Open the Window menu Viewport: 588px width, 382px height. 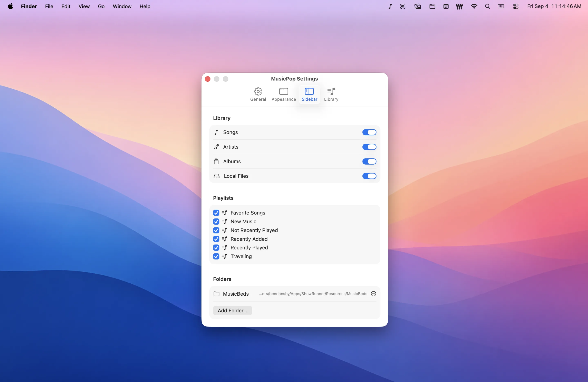[122, 6]
